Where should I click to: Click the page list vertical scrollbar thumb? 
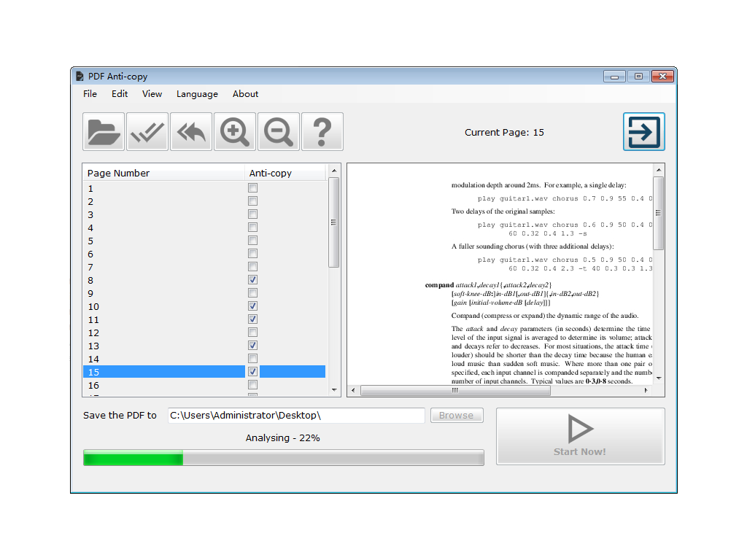(334, 222)
